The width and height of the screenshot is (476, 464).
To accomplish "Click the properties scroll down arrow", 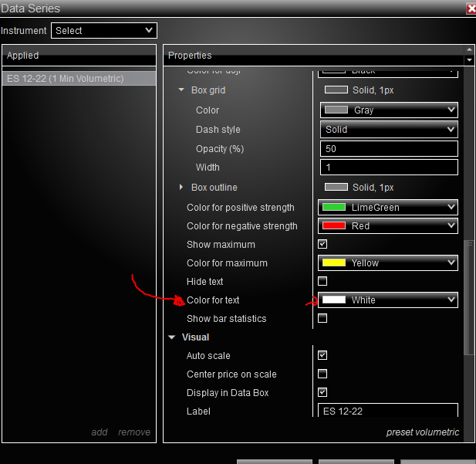I will point(469,60).
